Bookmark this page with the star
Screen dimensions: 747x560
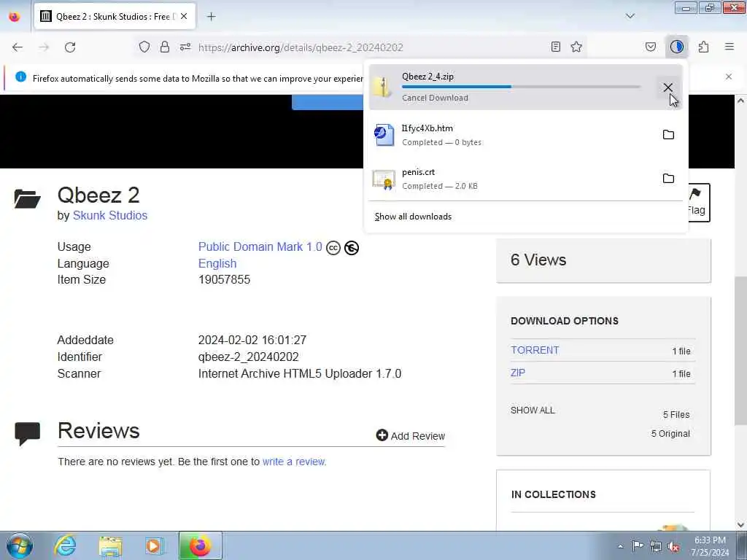pyautogui.click(x=576, y=47)
